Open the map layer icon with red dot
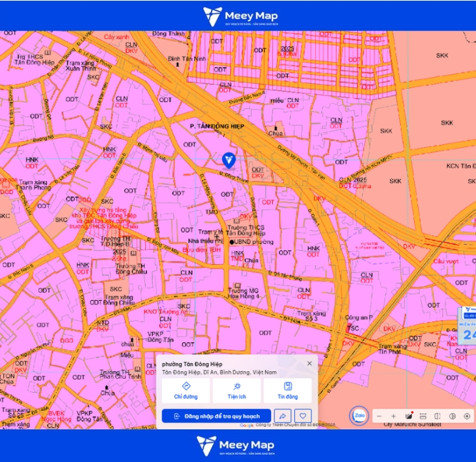The width and height of the screenshot is (476, 462). 409,416
